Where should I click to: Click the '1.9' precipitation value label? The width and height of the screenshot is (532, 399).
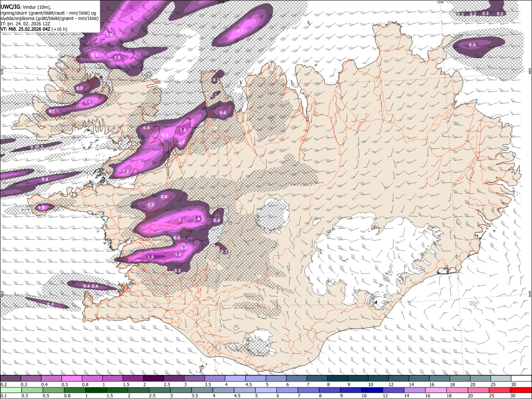click(x=150, y=257)
